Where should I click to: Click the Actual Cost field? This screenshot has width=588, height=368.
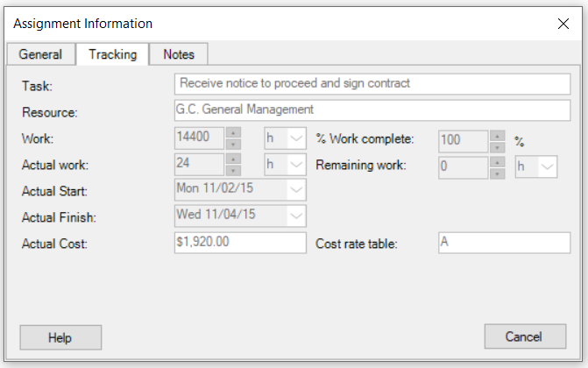pos(239,243)
